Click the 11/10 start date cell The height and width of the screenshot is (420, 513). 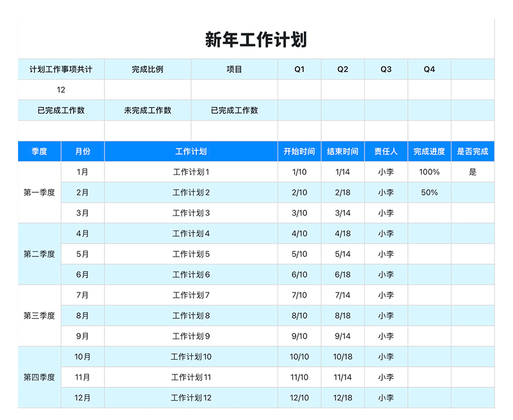299,377
